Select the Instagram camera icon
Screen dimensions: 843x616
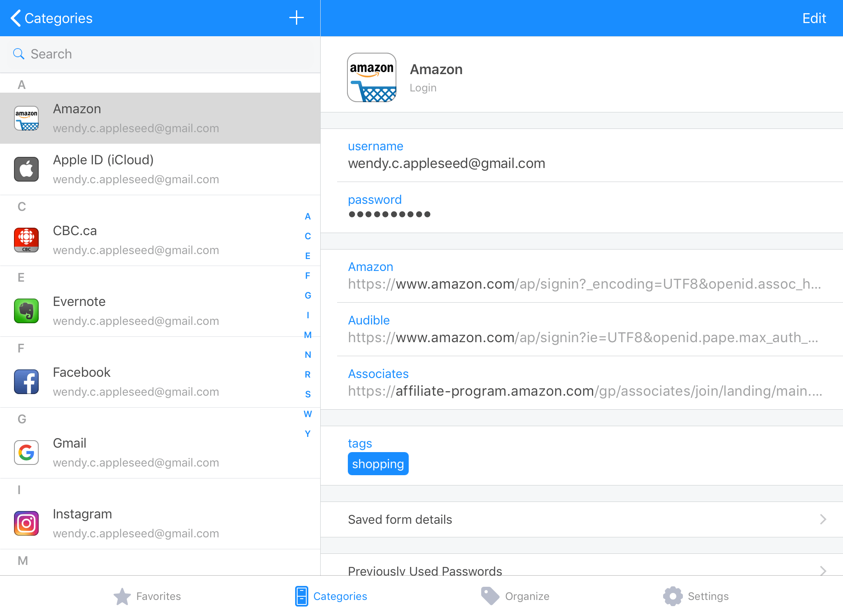[x=26, y=523]
